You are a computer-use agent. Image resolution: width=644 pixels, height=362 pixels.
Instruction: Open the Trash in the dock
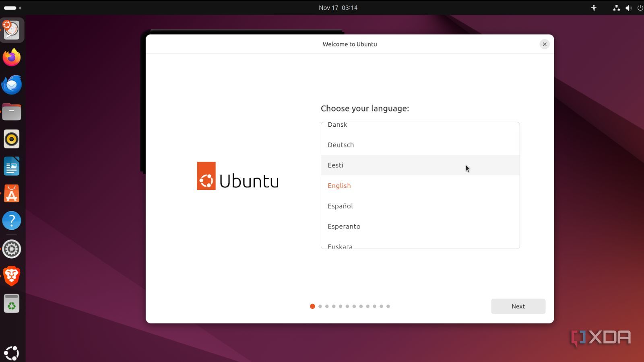tap(12, 303)
